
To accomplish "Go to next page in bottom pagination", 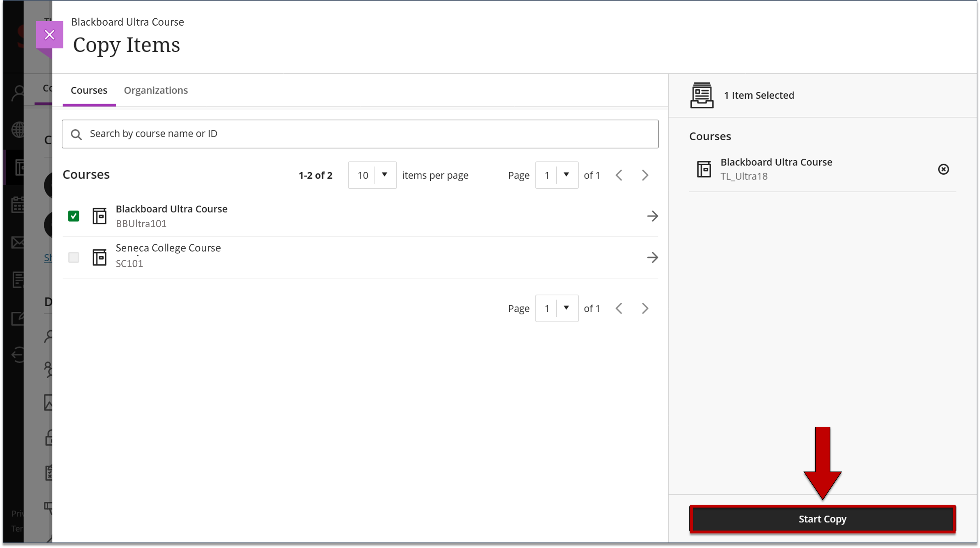I will coord(645,308).
